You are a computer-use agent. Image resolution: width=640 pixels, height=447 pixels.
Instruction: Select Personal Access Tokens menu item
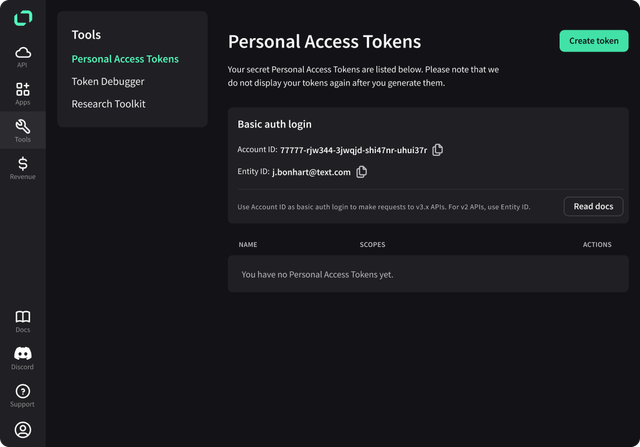125,59
